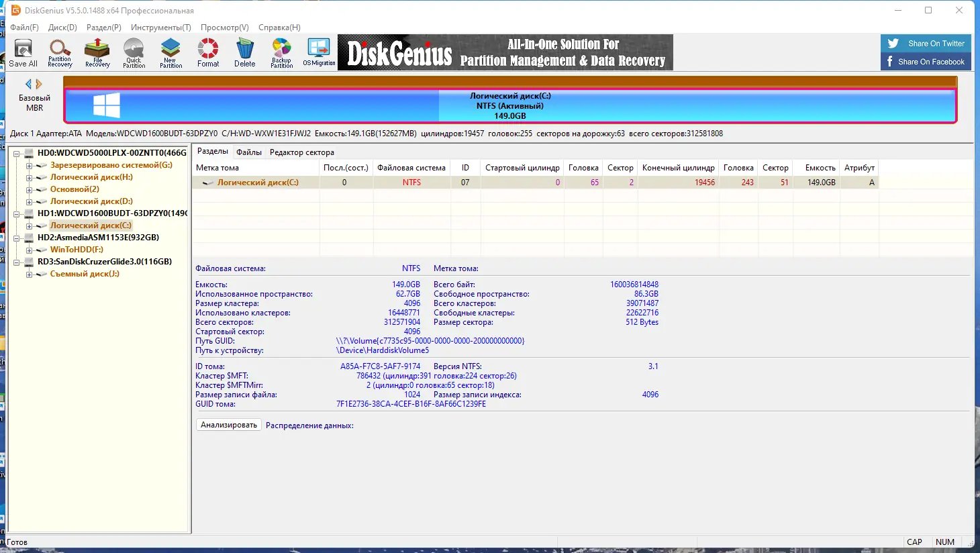Select the Partition Recovery tool
The image size is (980, 553).
[59, 52]
